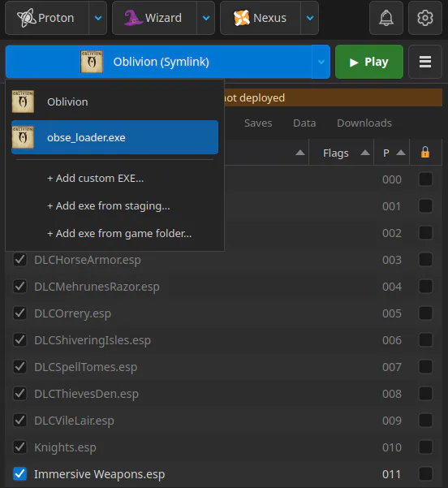
Task: Select Oblivion from the executable list
Action: click(x=114, y=101)
